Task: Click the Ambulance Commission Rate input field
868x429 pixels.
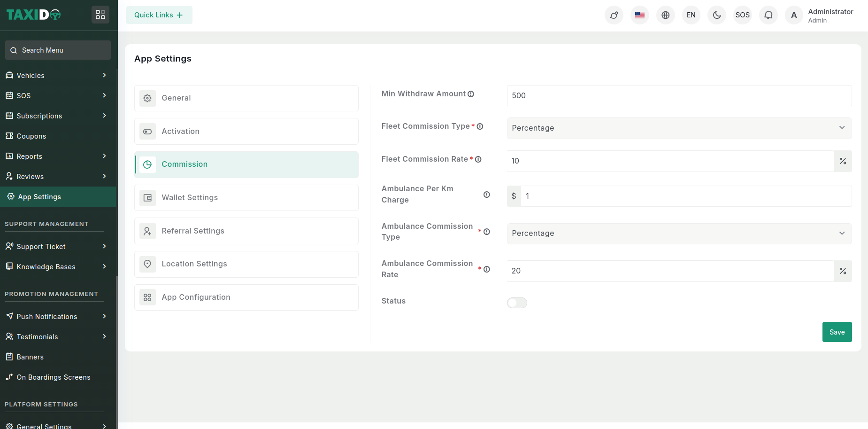Action: pyautogui.click(x=670, y=271)
